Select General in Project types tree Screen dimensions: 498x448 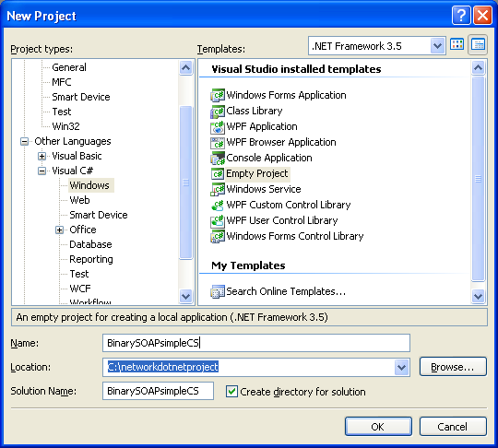pyautogui.click(x=69, y=67)
